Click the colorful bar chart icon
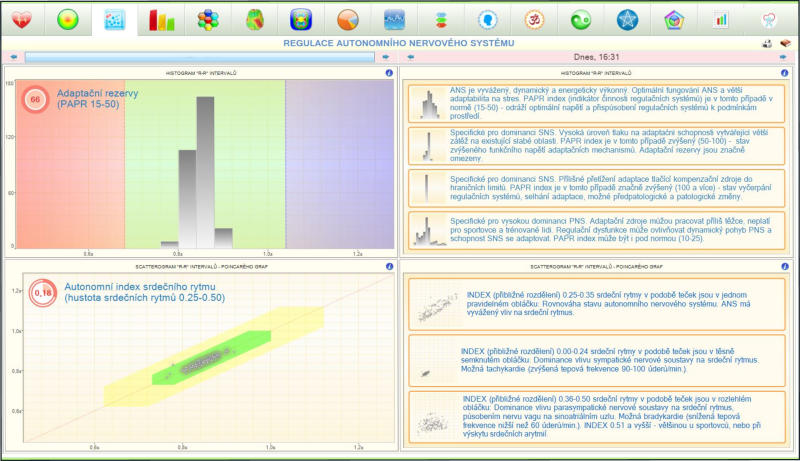Screen dimensions: 800x461 pos(161,19)
